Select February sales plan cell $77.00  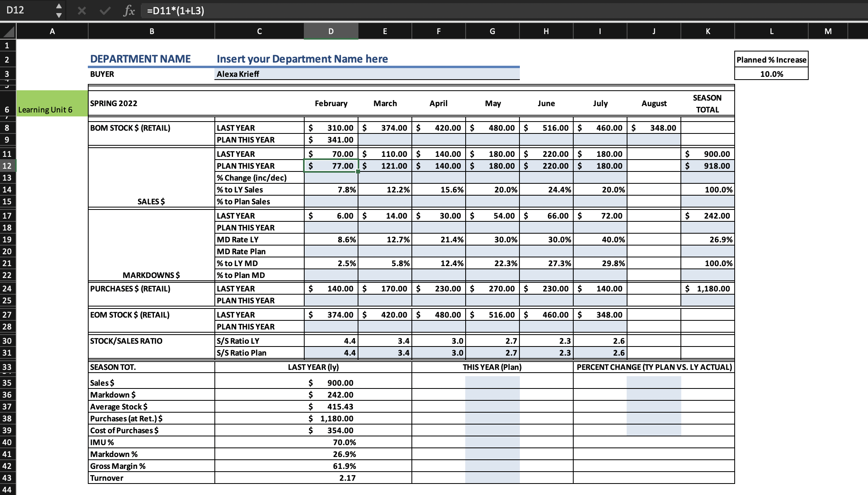pos(331,166)
